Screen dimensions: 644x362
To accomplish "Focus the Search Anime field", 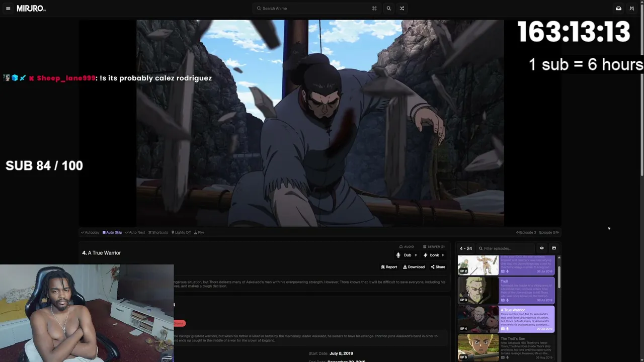I will (316, 9).
